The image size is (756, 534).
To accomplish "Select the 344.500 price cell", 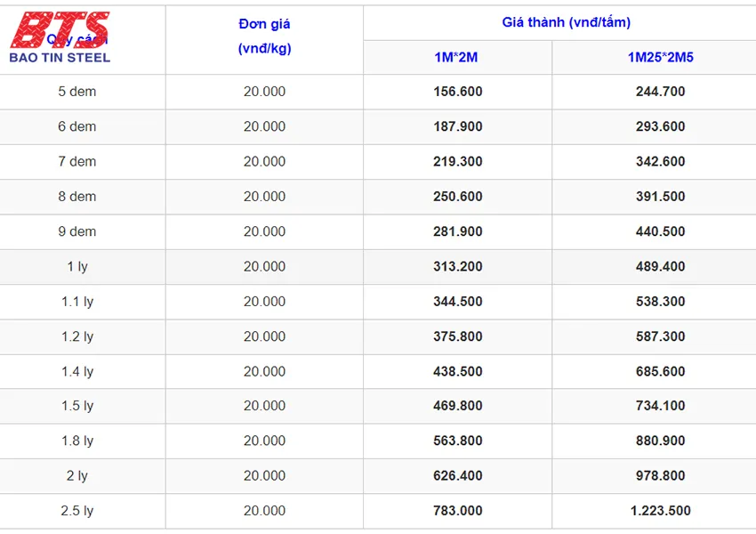I will [x=457, y=302].
